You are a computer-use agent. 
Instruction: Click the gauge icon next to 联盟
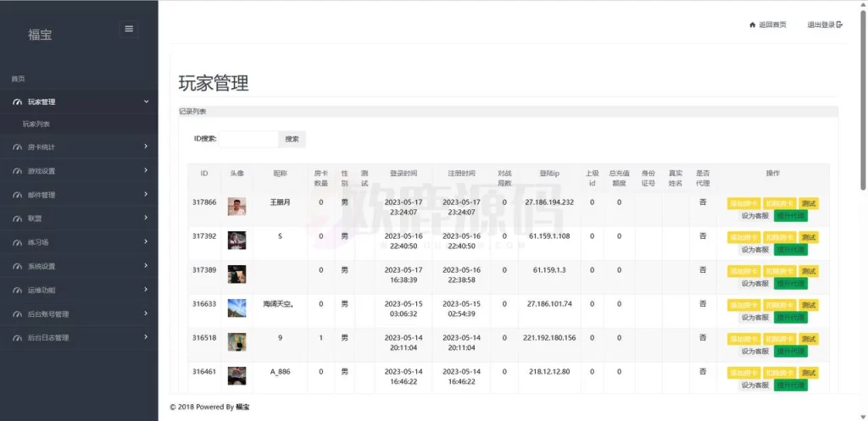point(17,219)
